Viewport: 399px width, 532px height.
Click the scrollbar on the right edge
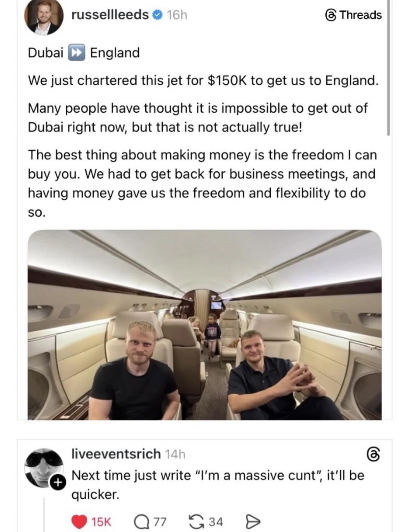point(389,70)
